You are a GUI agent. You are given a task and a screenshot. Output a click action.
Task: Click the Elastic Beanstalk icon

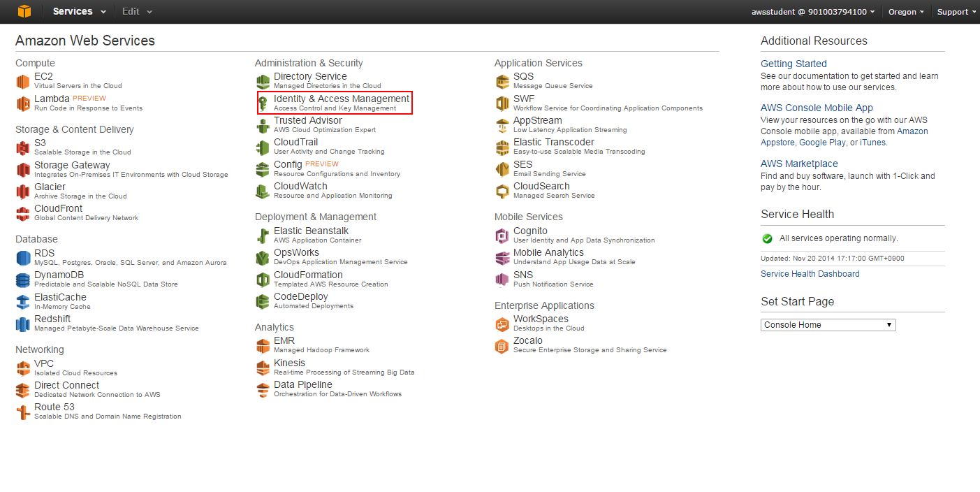click(x=263, y=236)
